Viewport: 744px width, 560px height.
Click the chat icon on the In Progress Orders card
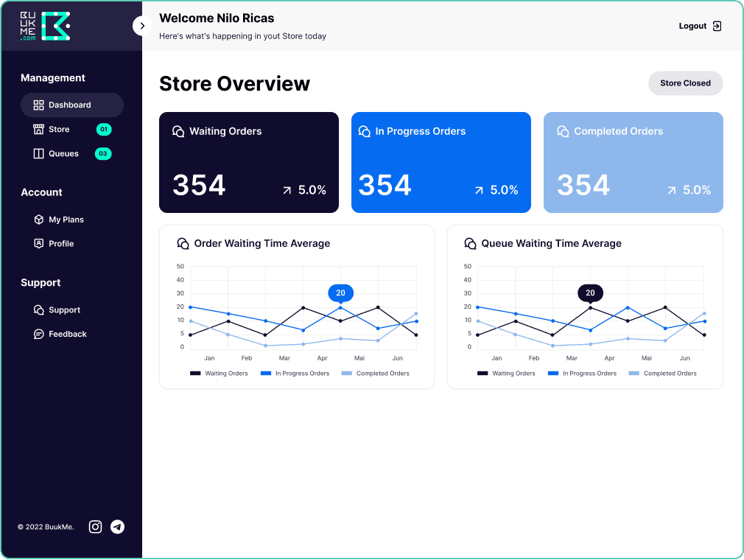[365, 131]
